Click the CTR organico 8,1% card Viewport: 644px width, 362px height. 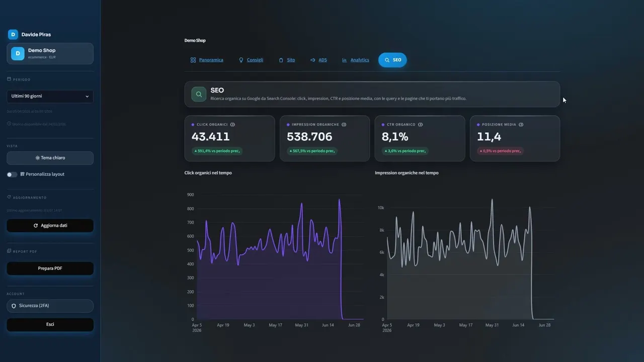pos(420,138)
